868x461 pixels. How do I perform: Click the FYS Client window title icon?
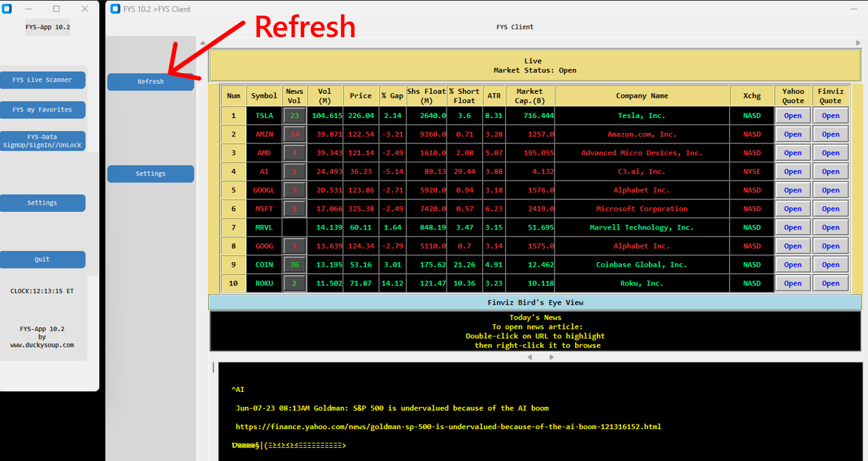point(115,9)
